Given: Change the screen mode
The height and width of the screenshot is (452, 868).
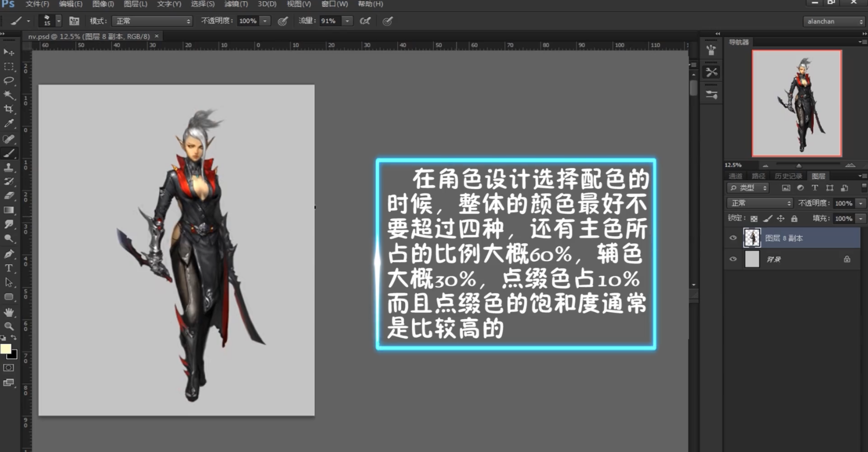Looking at the screenshot, I should tap(9, 383).
